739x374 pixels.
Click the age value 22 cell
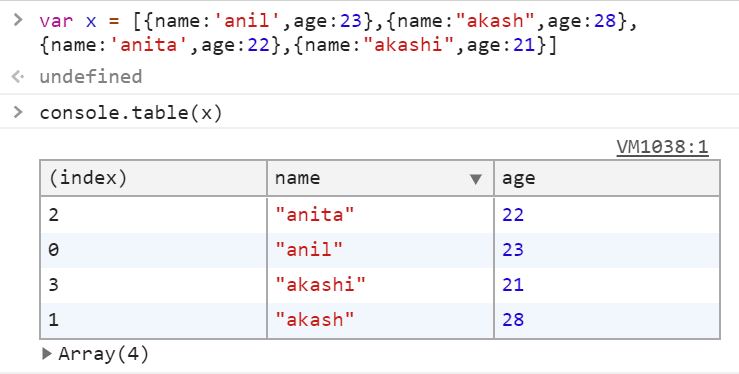607,215
